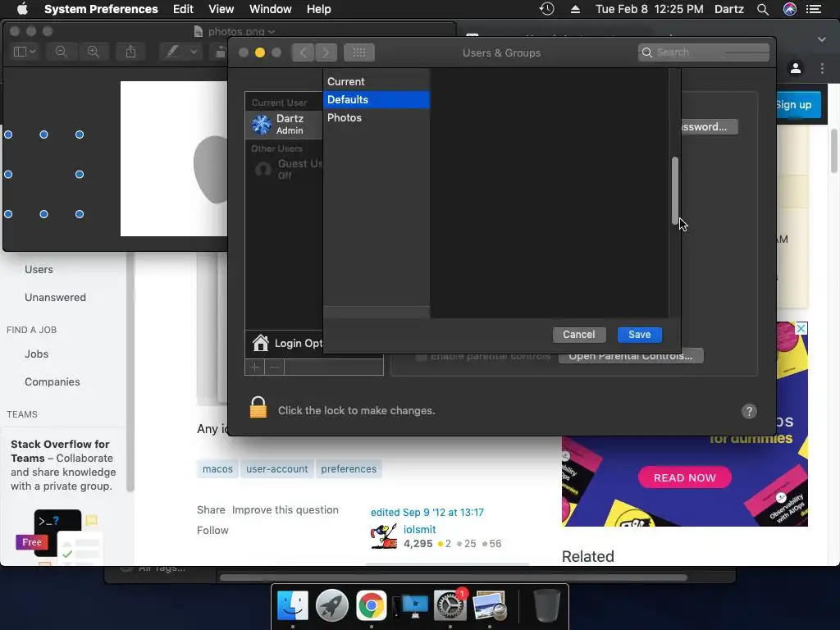Click edited Sep 9 '12 link
840x630 pixels.
coord(427,512)
